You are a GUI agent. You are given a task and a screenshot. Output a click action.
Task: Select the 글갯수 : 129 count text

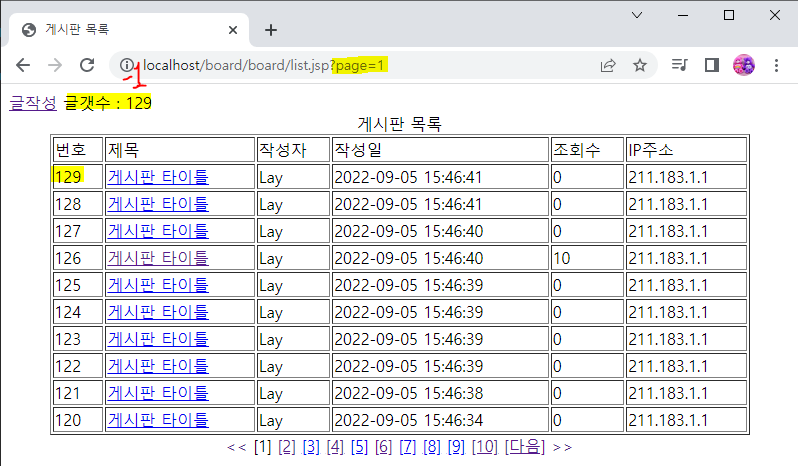(108, 103)
